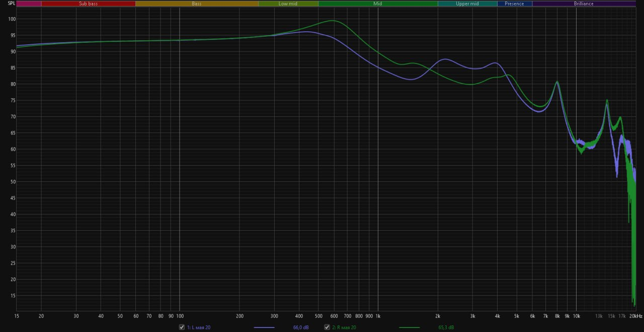
Task: Click the 100 SPL axis value
Action: tap(12, 19)
